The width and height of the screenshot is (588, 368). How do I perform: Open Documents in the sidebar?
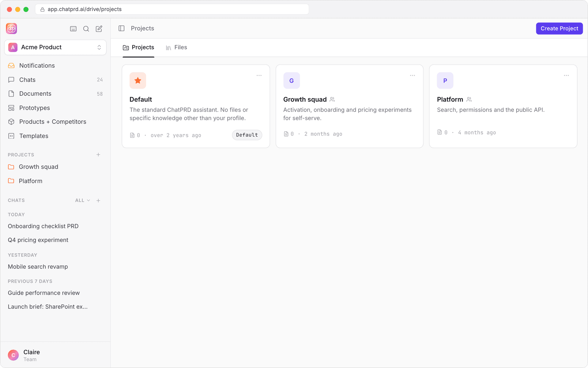(55, 94)
